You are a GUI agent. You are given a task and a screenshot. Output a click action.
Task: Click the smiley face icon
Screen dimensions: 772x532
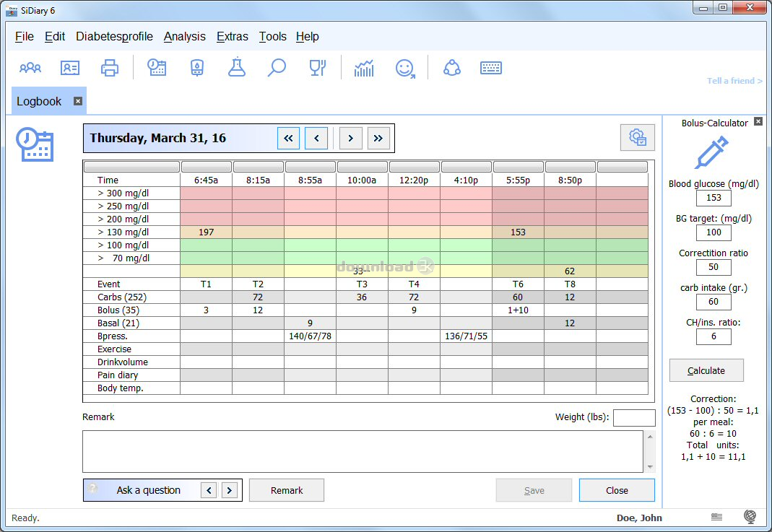(405, 69)
